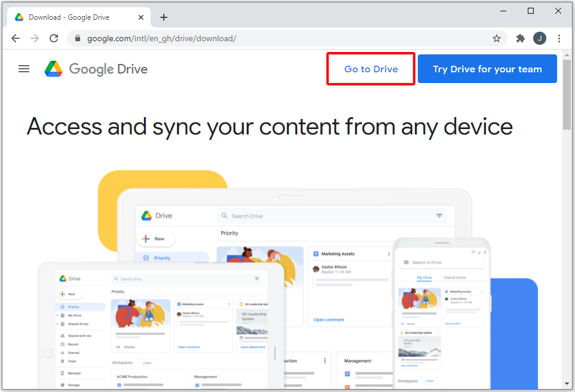Click the phone mockup Search in Drive
Screen dimensions: 575x392
pyautogui.click(x=442, y=262)
